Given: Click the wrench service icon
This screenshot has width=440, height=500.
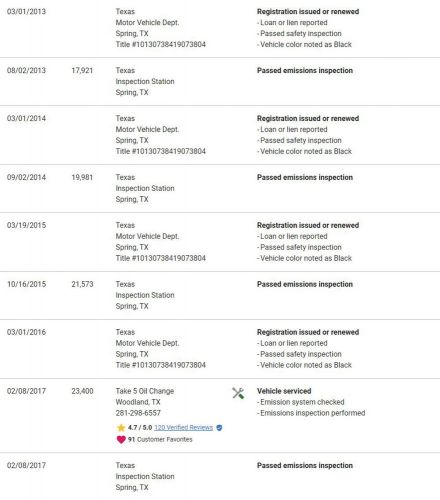Looking at the screenshot, I should (x=238, y=393).
